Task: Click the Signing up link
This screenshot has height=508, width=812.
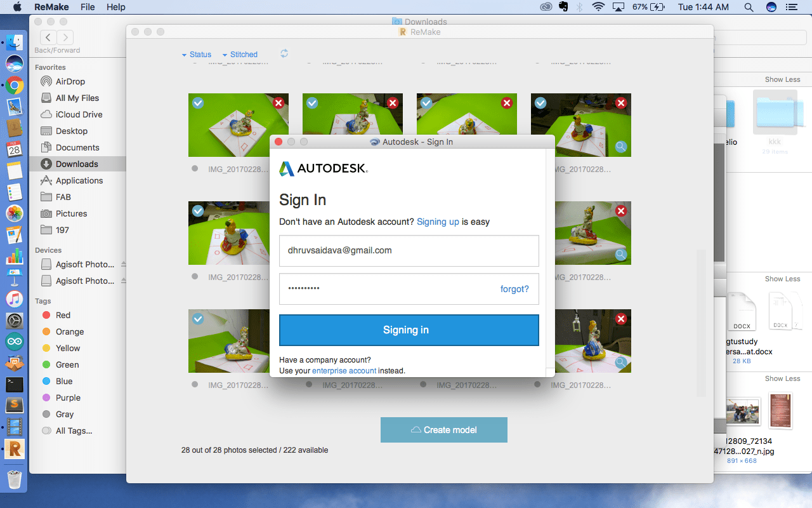Action: click(x=438, y=222)
